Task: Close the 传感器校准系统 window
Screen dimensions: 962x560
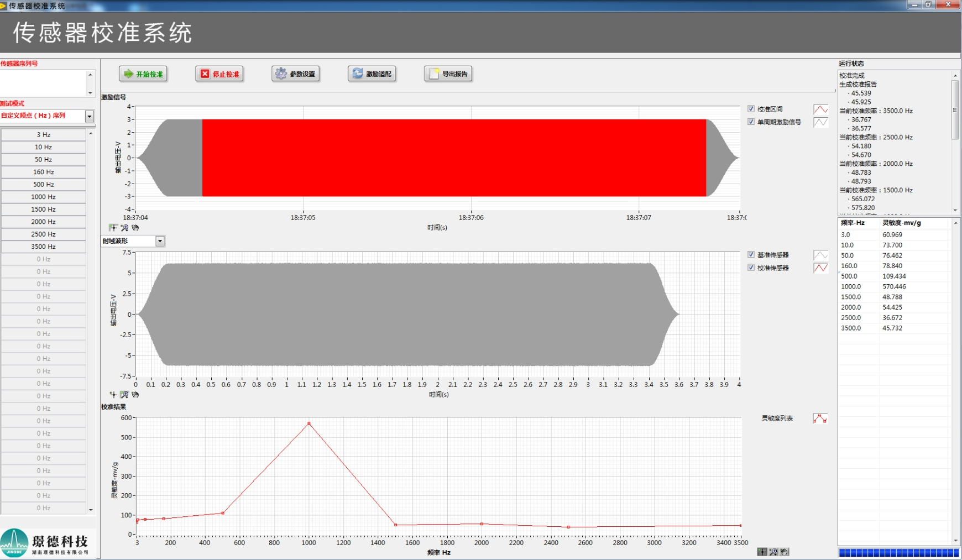Action: pos(948,4)
